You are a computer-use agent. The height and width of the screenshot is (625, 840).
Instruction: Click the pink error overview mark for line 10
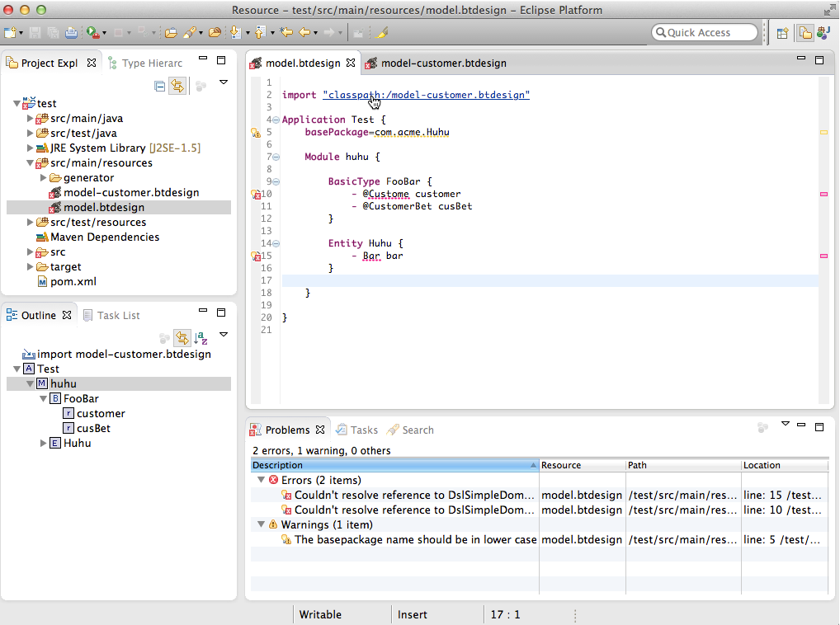click(824, 195)
